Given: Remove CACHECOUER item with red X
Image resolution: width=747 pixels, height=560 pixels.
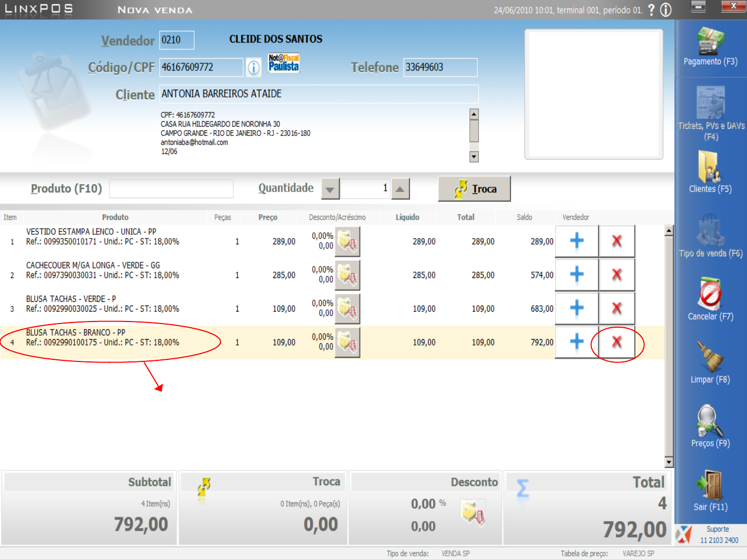Looking at the screenshot, I should (x=617, y=275).
